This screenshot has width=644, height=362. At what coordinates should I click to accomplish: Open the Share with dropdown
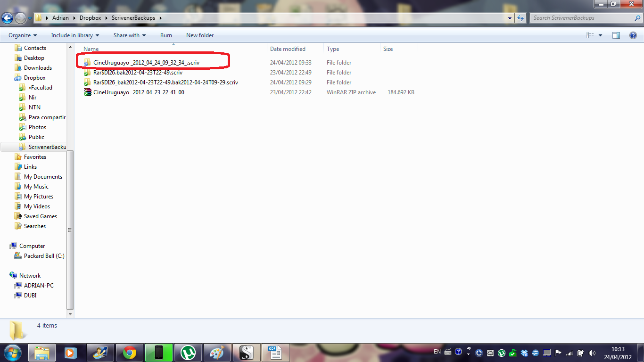click(x=130, y=35)
